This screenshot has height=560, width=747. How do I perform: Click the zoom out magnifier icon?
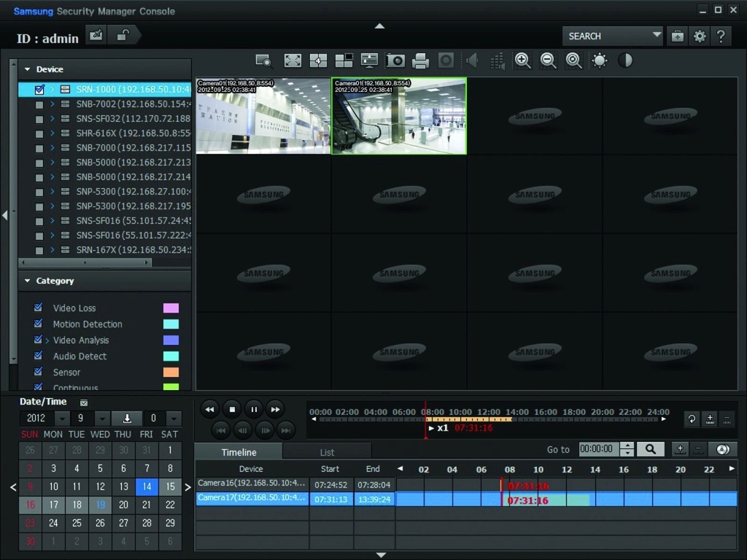click(x=549, y=61)
